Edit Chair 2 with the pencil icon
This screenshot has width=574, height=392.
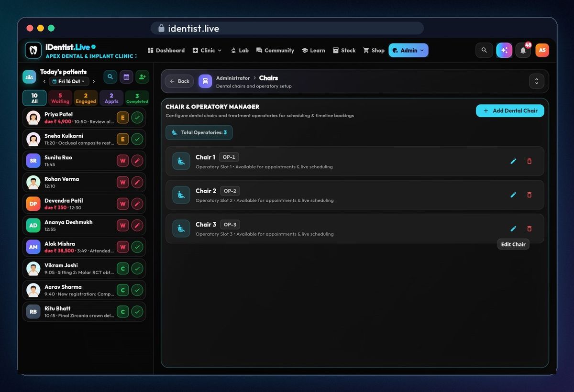point(513,195)
